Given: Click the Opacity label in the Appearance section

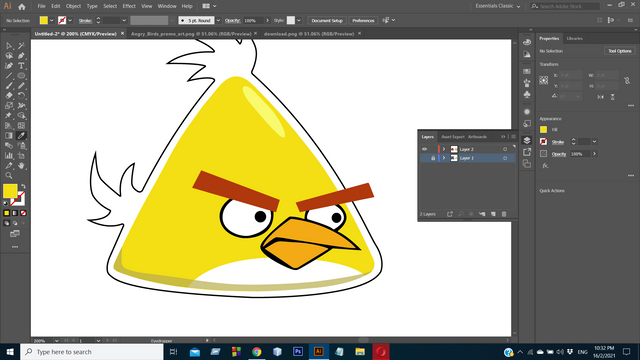Looking at the screenshot, I should [x=559, y=154].
